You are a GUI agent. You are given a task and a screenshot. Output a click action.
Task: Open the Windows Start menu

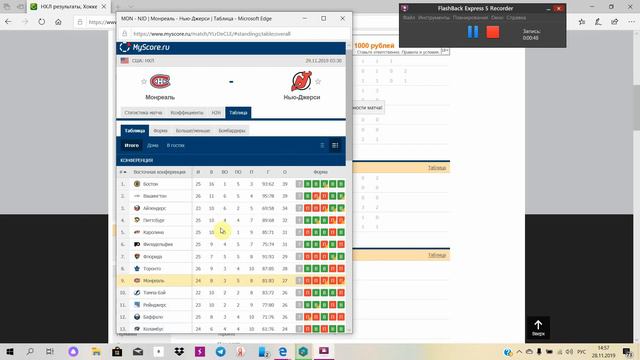[10, 351]
